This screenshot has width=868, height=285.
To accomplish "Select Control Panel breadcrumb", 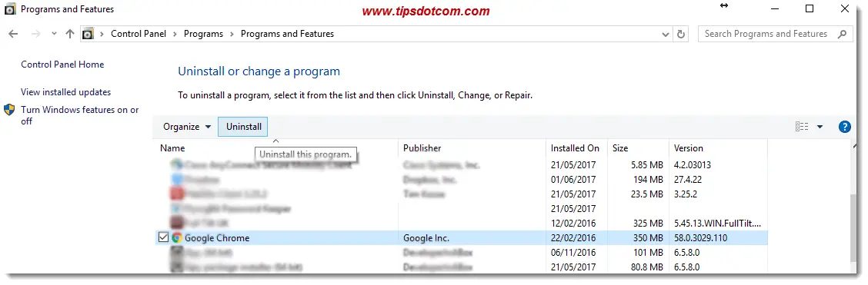I will pos(139,34).
